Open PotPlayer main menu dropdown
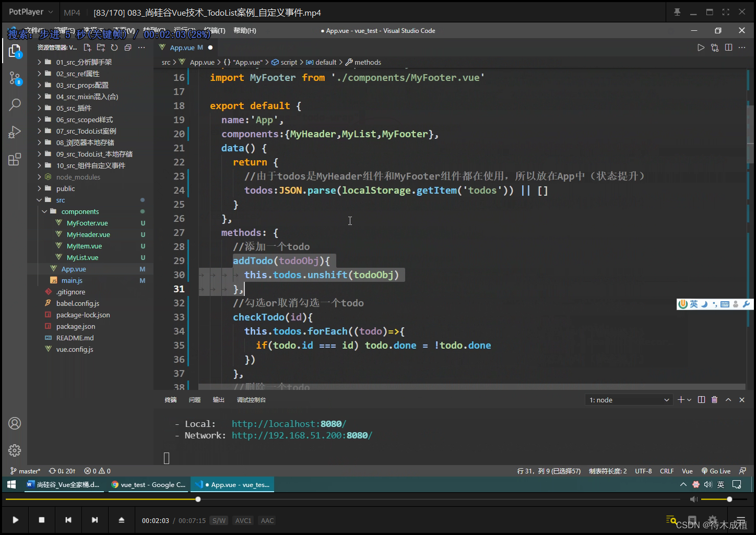The image size is (756, 535). 31,11
